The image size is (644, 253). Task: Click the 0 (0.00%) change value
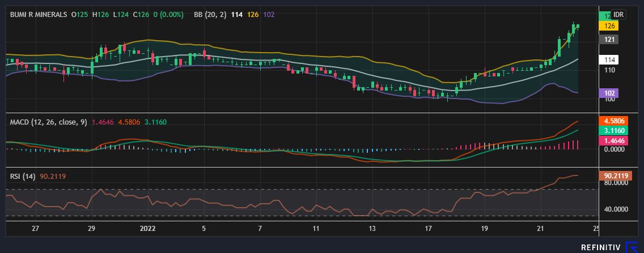(168, 14)
